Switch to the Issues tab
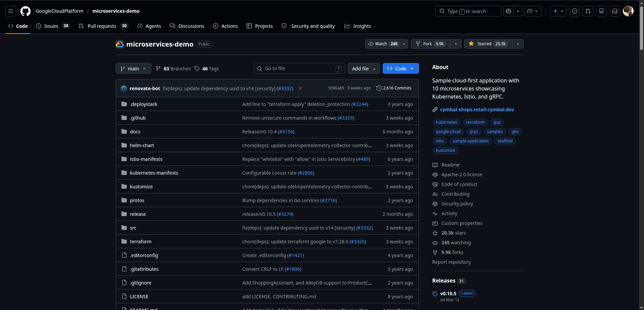 tap(53, 26)
